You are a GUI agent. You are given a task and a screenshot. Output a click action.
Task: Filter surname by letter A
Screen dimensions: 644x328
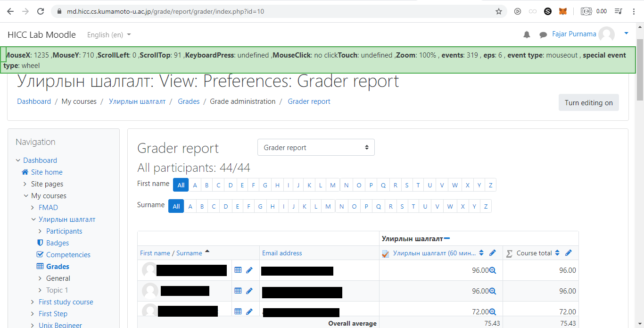point(190,206)
